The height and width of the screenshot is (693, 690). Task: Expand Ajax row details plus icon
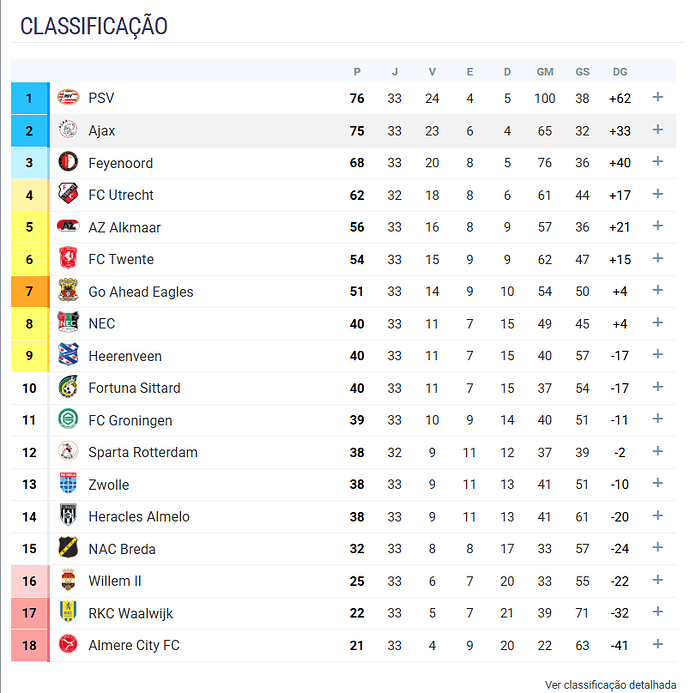pyautogui.click(x=658, y=129)
